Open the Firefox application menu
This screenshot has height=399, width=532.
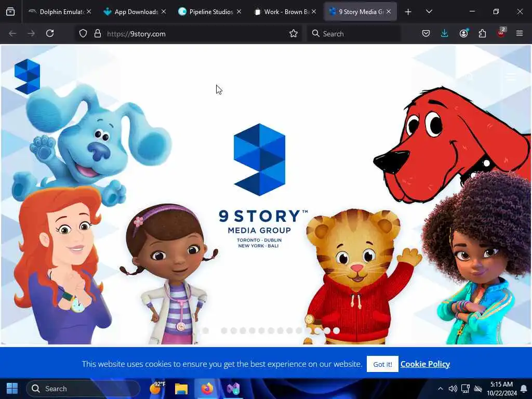[520, 34]
